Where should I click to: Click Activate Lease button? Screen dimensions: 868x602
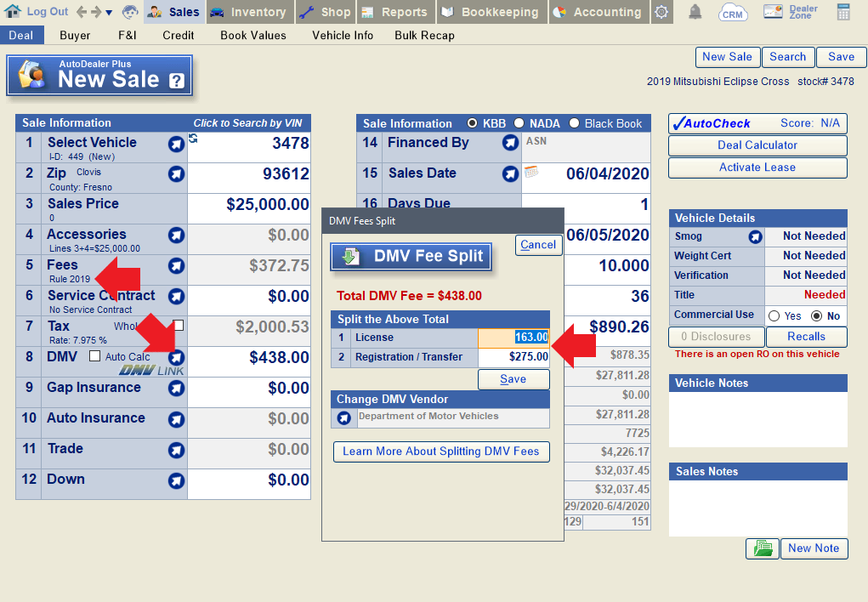pos(757,168)
